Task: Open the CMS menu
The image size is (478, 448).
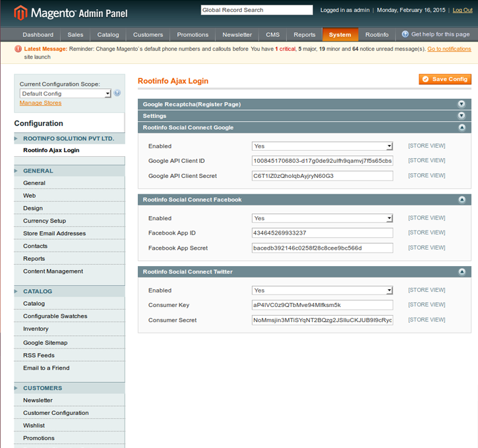Action: [x=272, y=35]
